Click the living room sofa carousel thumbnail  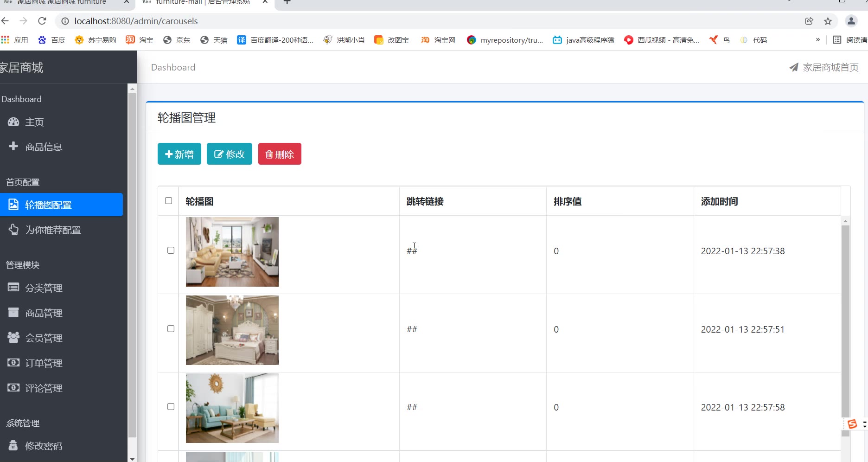[x=232, y=252]
